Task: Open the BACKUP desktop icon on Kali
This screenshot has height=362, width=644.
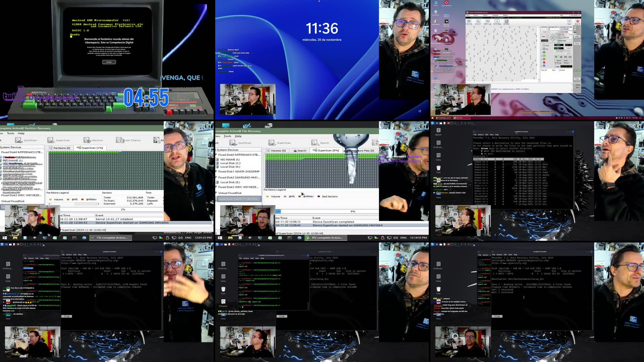Action: point(438,131)
